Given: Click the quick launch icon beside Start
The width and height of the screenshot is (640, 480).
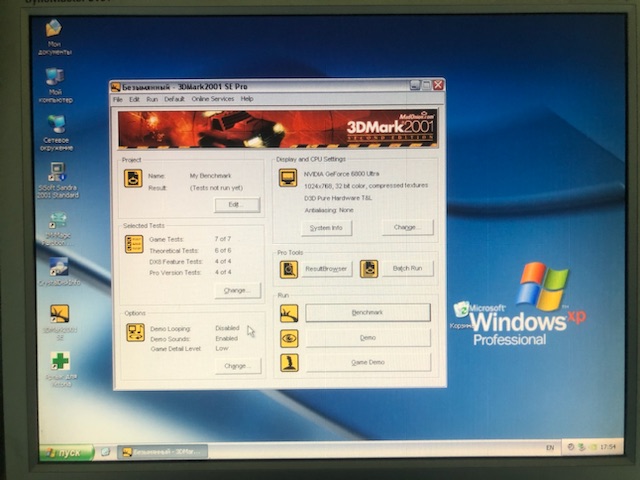Looking at the screenshot, I should pyautogui.click(x=105, y=451).
